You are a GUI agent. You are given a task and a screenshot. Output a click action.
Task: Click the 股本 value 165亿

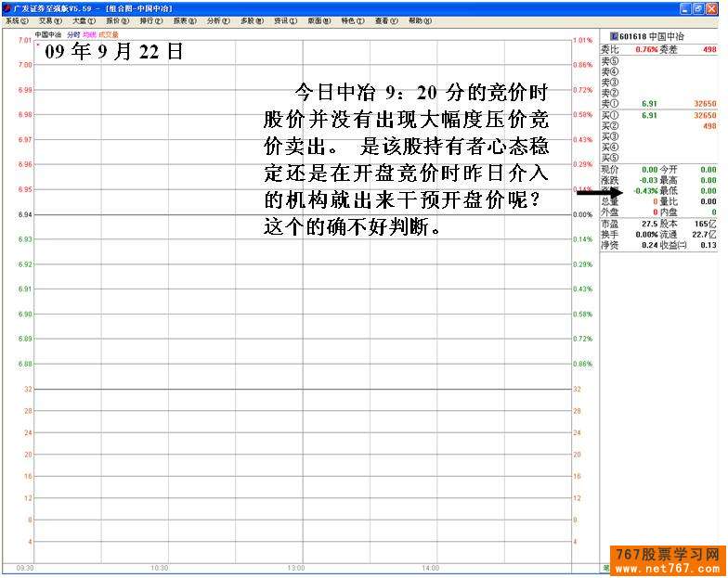706,225
